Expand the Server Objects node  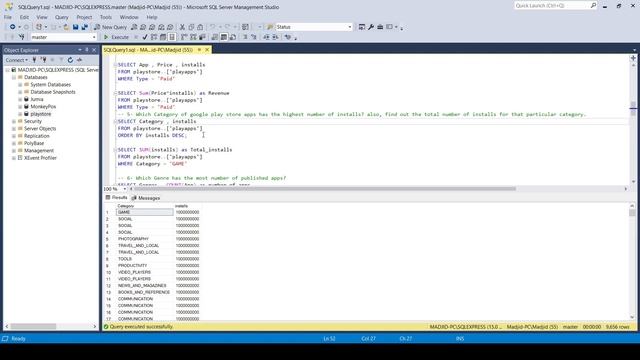point(14,129)
